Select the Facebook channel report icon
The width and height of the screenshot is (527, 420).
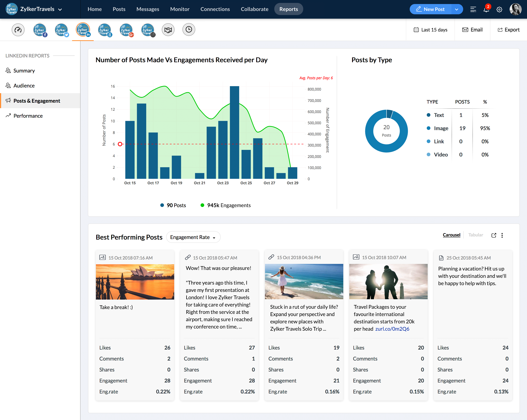(x=40, y=30)
